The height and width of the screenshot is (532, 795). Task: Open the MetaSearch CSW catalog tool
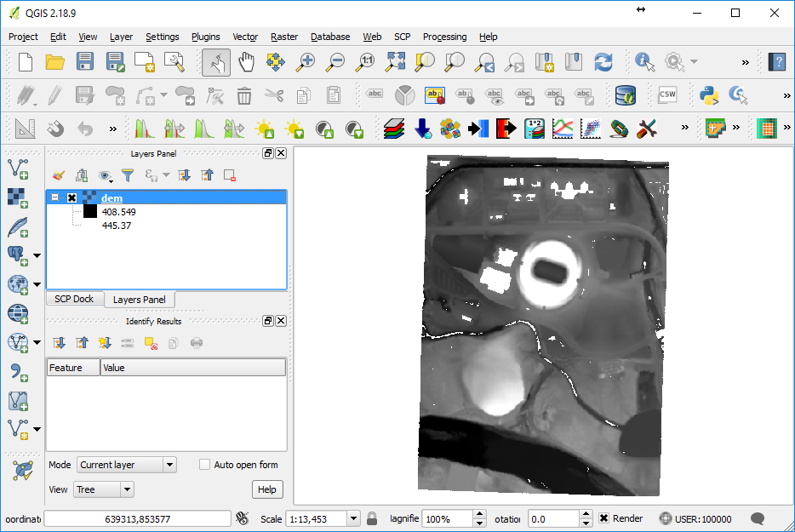[668, 96]
